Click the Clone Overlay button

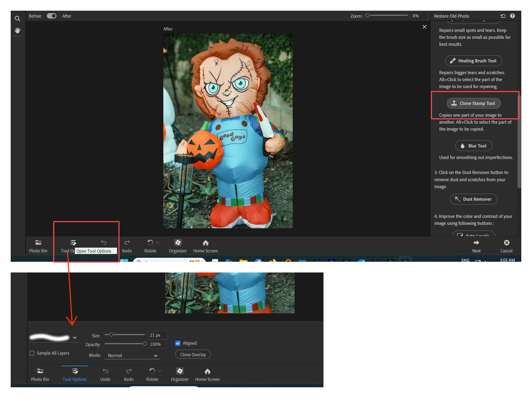(x=193, y=354)
